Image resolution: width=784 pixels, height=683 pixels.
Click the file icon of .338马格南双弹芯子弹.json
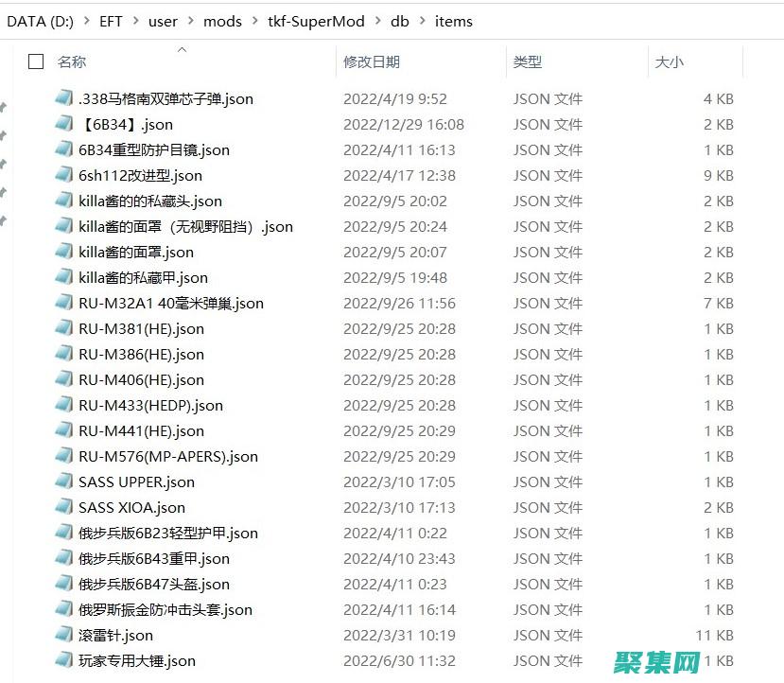[x=64, y=98]
